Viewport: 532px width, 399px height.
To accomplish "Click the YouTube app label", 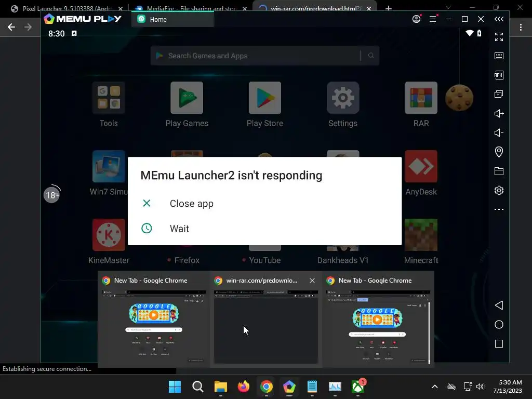I will 264,260.
